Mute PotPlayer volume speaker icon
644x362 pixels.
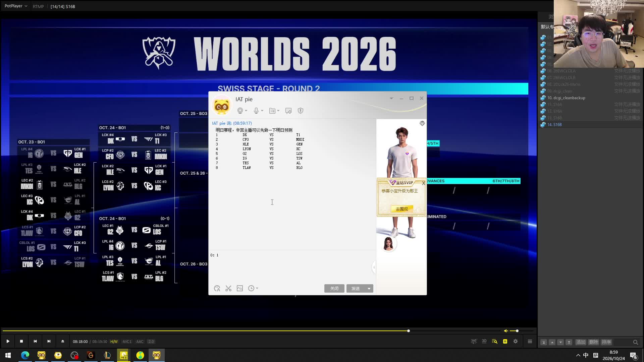point(506,331)
